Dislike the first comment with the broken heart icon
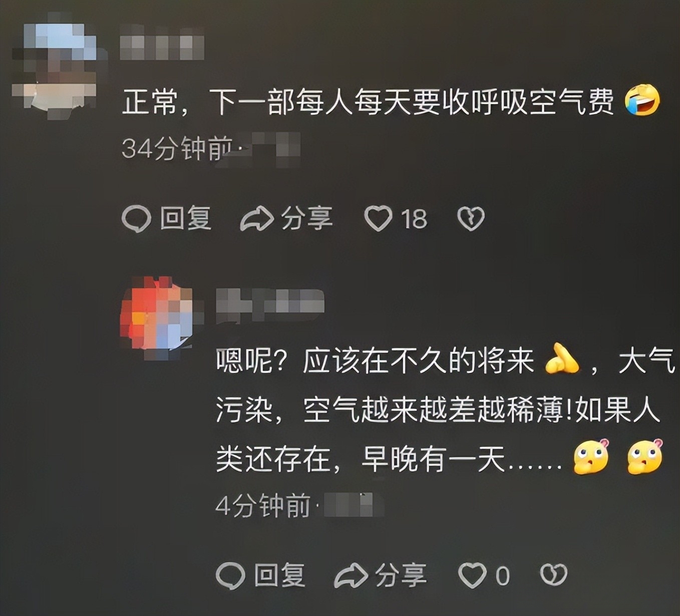The width and height of the screenshot is (680, 616). point(471,219)
